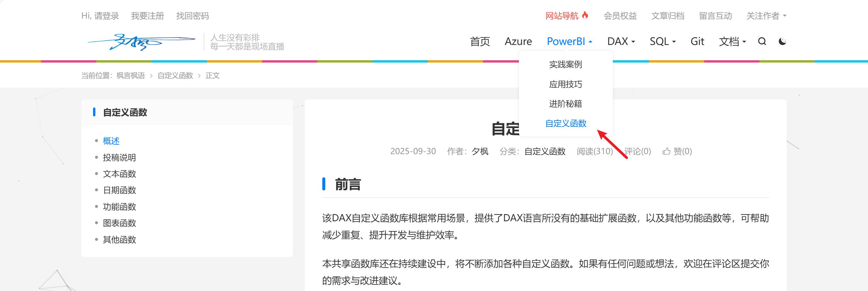Viewport: 868px width, 291px height.
Task: Collapse the PowerBI dropdown menu
Action: pyautogui.click(x=569, y=41)
